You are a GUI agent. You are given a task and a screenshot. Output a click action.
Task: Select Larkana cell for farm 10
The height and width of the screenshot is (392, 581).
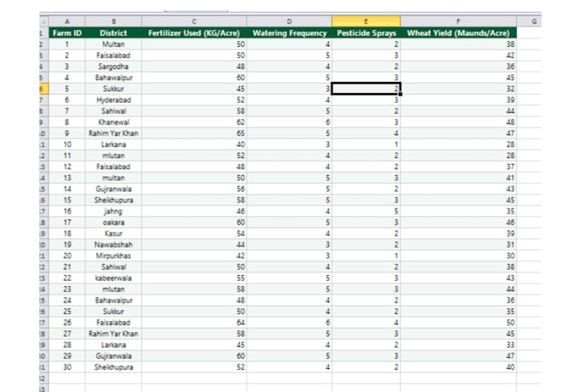(x=114, y=144)
